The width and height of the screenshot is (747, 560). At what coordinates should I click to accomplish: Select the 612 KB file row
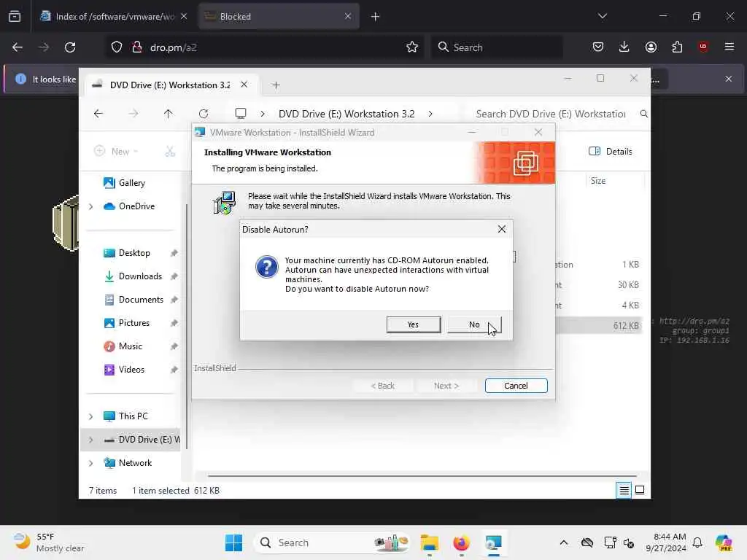pyautogui.click(x=600, y=326)
